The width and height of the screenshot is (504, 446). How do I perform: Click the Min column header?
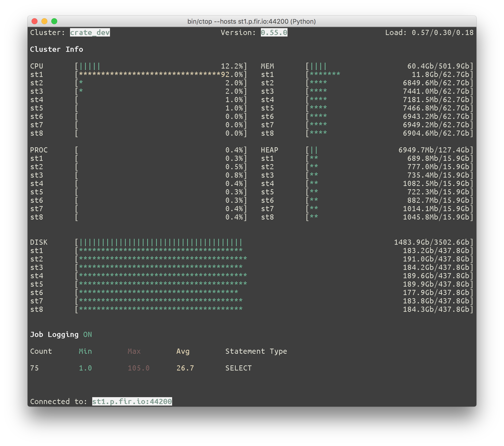[x=85, y=351]
